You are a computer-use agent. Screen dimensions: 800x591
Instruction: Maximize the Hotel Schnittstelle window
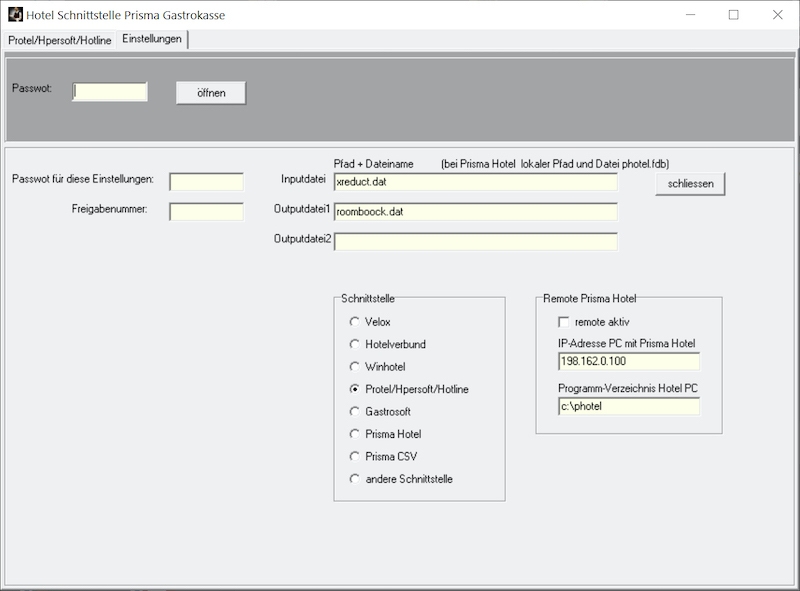pos(733,15)
